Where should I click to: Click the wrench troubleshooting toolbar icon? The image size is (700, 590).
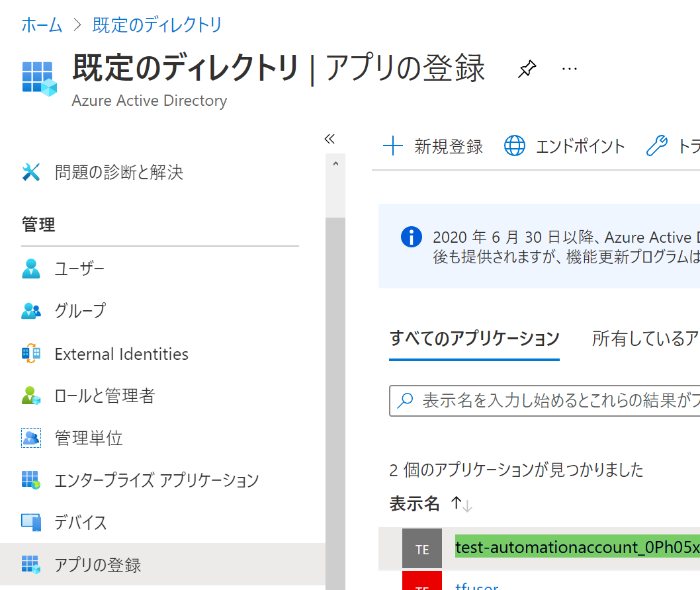[657, 146]
